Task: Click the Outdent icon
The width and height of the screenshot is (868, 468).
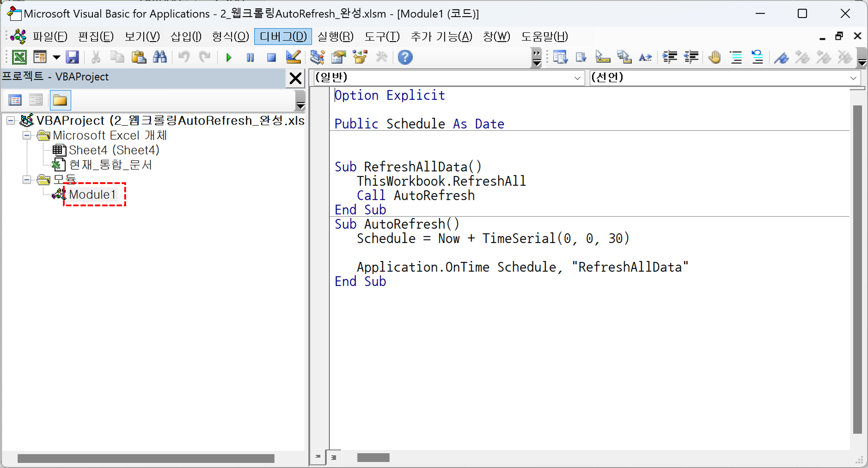Action: click(x=691, y=57)
